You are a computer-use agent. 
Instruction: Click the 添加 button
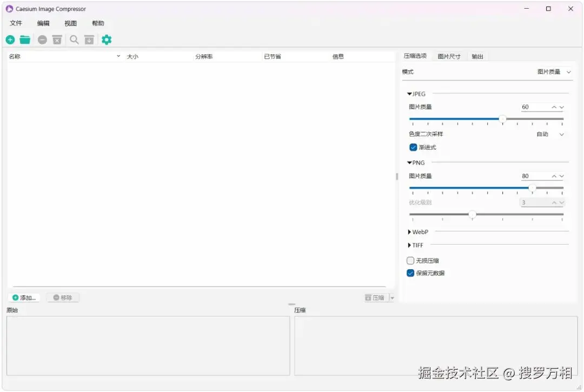click(24, 297)
